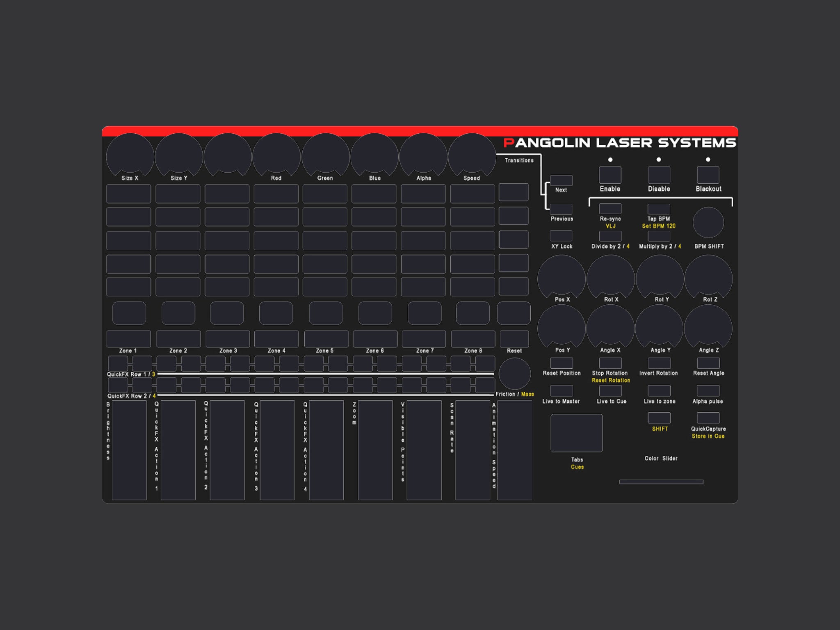The height and width of the screenshot is (630, 840).
Task: Select the Zone 7 button
Action: pyautogui.click(x=424, y=339)
